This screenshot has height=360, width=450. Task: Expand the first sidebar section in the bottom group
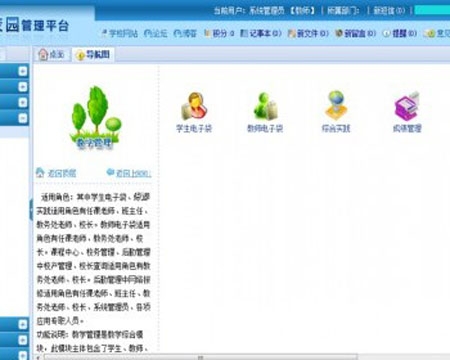[23, 324]
